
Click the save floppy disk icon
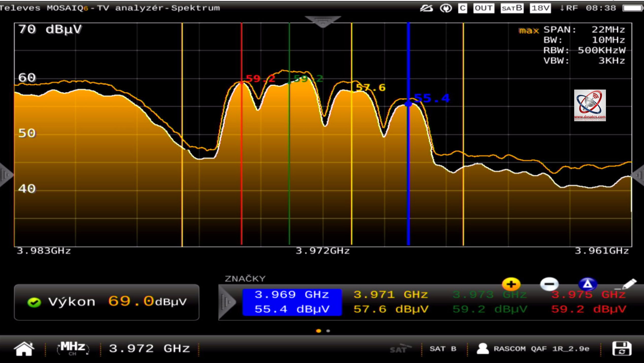(x=622, y=349)
